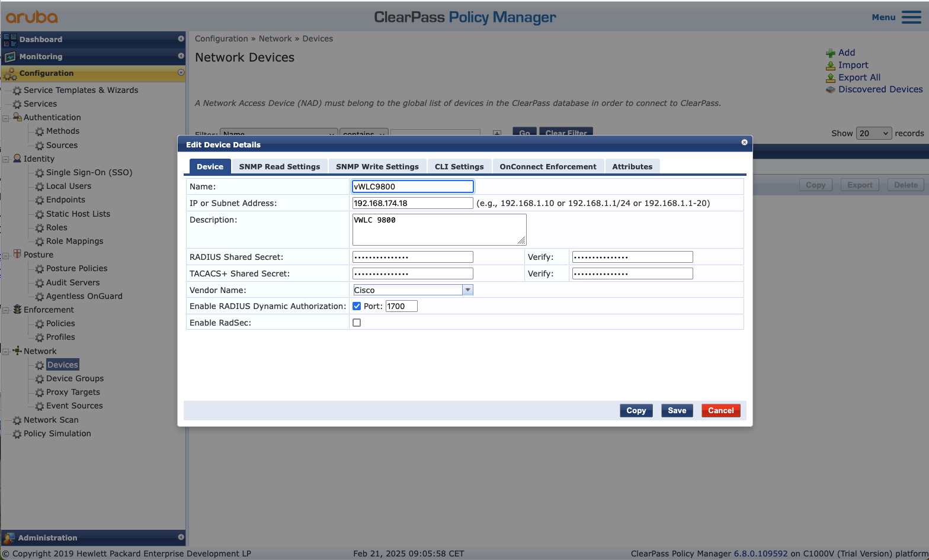Click the Name field vWLC9800
The image size is (929, 560).
click(413, 186)
